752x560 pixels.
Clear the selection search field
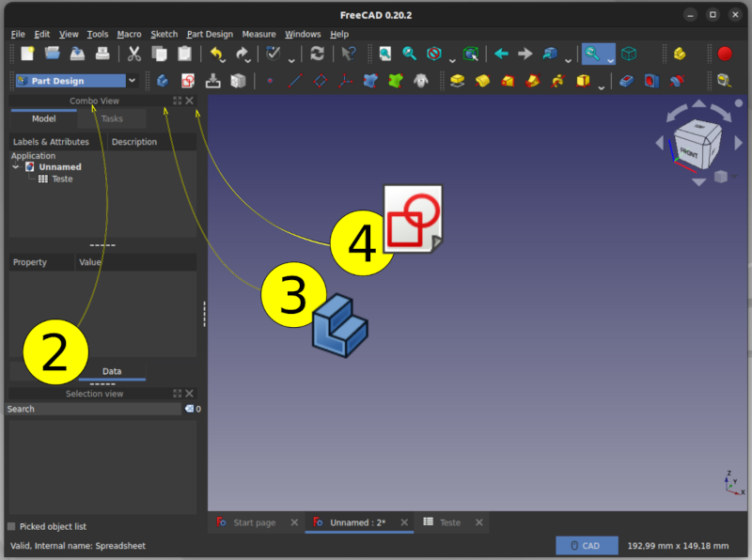click(190, 409)
